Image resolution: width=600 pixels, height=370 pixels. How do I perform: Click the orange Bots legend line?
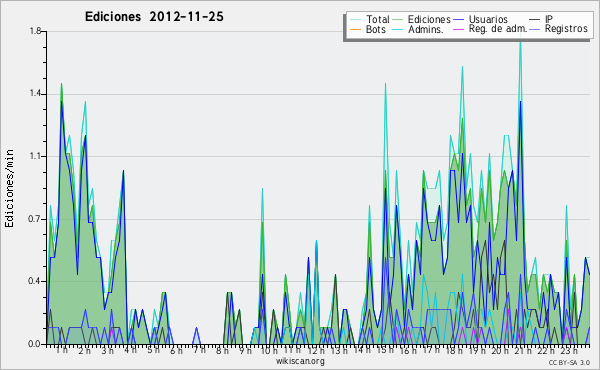point(355,29)
